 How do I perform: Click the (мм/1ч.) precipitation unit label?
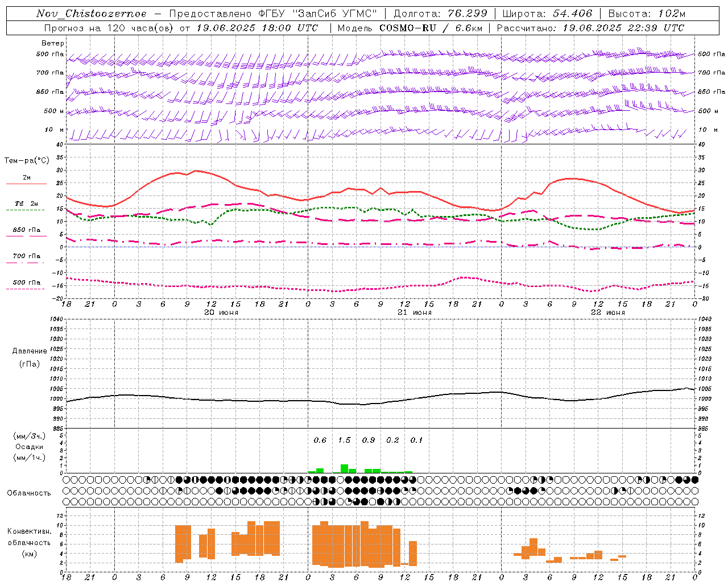pyautogui.click(x=29, y=458)
